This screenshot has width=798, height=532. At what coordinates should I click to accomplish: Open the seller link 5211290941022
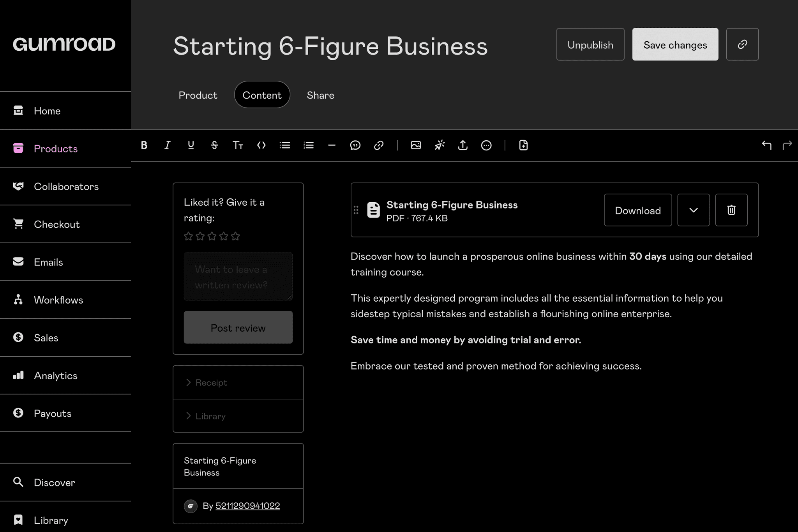(247, 505)
